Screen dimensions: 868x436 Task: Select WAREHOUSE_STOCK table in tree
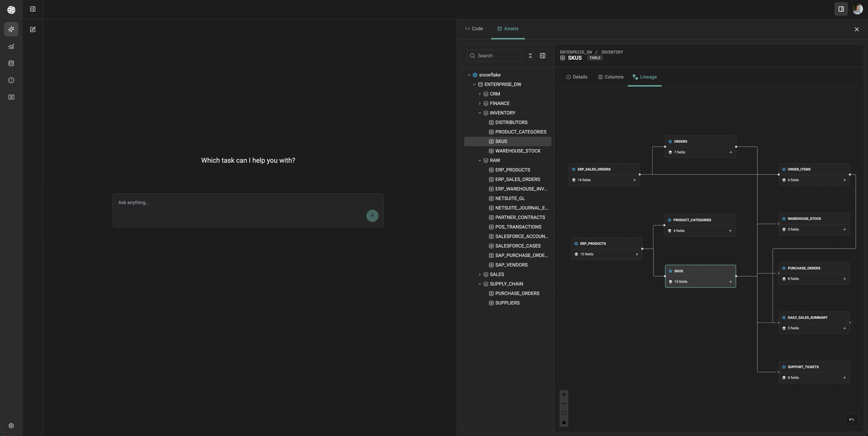[518, 151]
